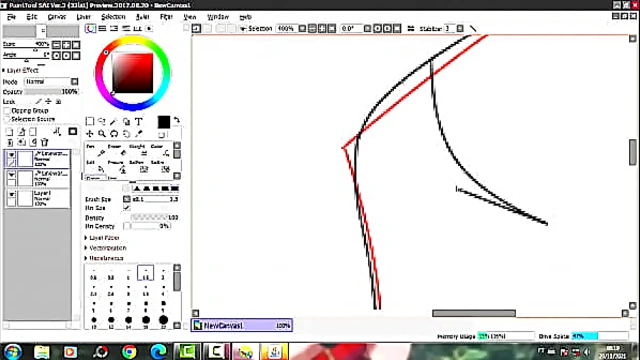Open the Canvas menu
This screenshot has width=640, height=360.
point(56,17)
